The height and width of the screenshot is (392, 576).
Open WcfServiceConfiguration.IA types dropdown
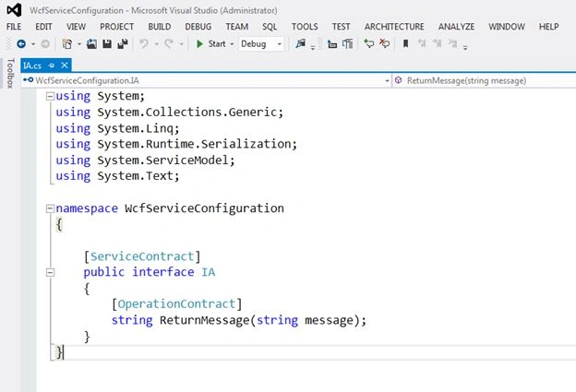click(x=207, y=80)
